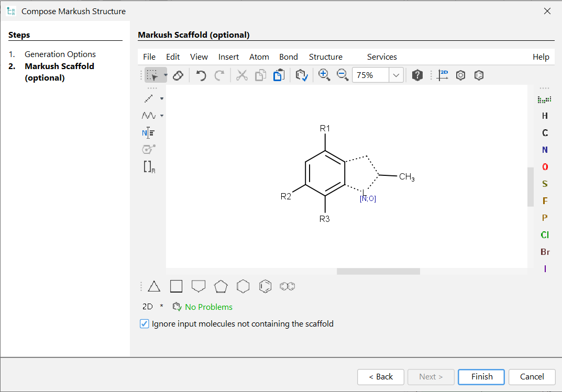The width and height of the screenshot is (562, 392).
Task: Choose the triangle cyclopropane template
Action: coord(154,286)
